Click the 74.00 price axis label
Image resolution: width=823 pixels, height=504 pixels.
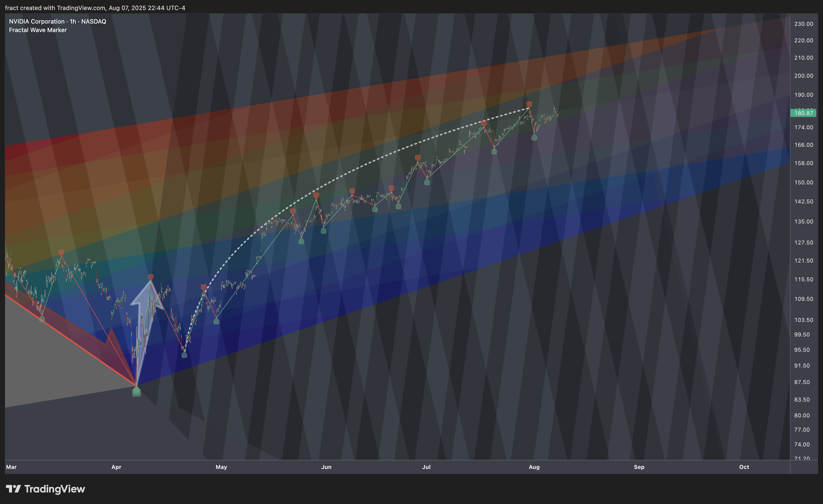click(x=802, y=445)
